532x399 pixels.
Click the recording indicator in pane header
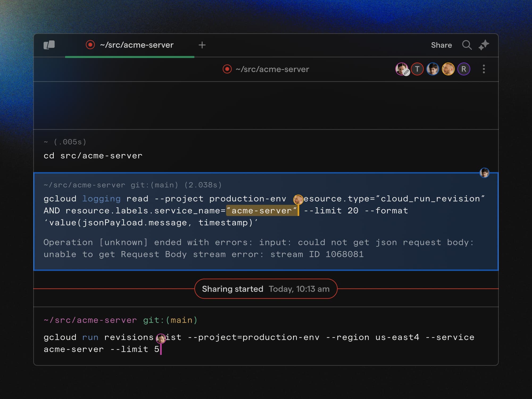tap(227, 69)
